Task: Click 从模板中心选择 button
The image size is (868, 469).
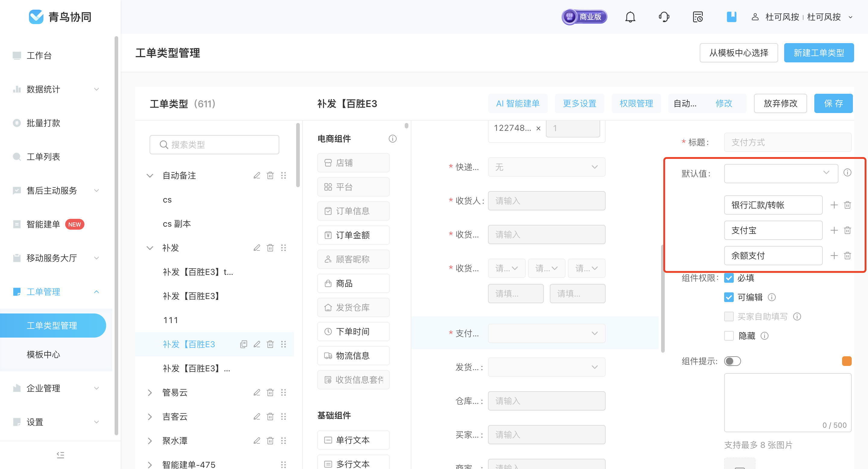Action: (x=739, y=53)
